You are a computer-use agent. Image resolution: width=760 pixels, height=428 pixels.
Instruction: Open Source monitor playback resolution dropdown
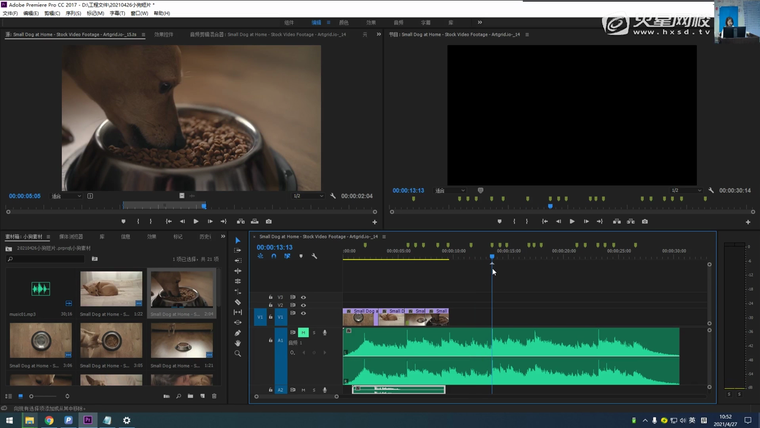pos(307,196)
